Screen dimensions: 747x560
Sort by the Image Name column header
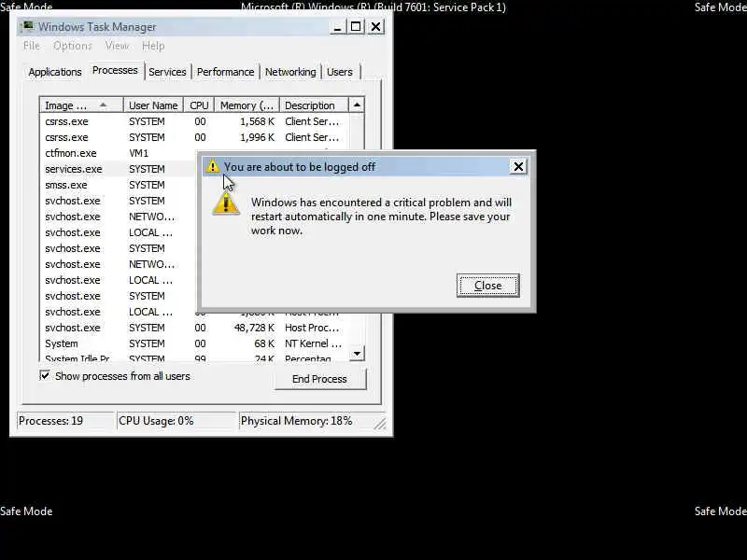pos(81,105)
